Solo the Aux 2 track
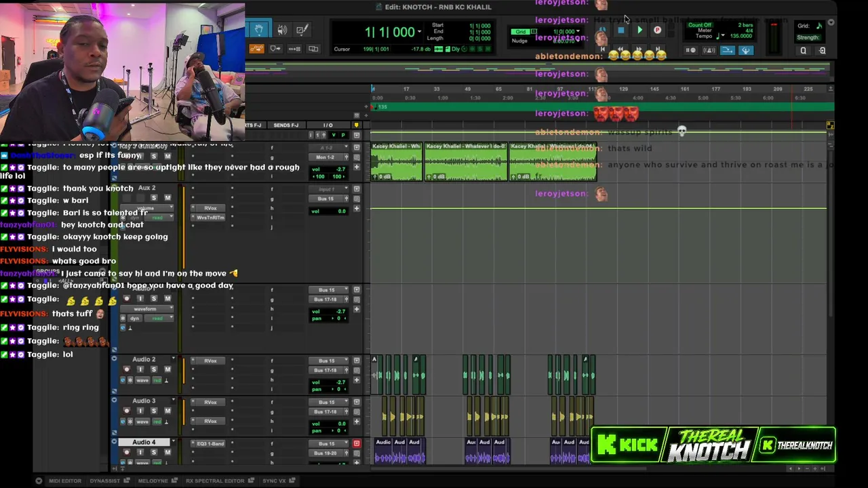 154,198
